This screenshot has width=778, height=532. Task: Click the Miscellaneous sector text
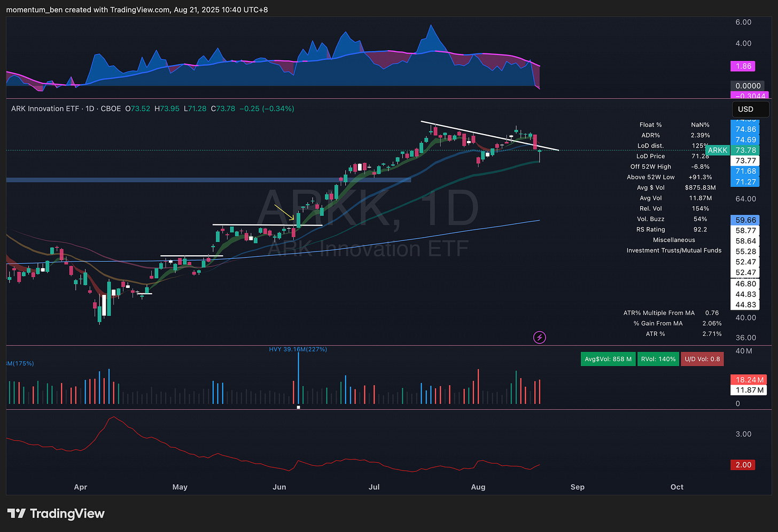(x=674, y=240)
